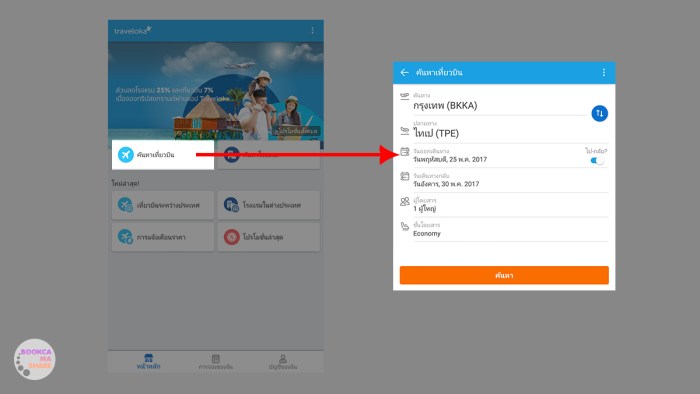The image size is (700, 394).
Task: Open the overflow menu on Traveloka home screen
Action: click(312, 30)
